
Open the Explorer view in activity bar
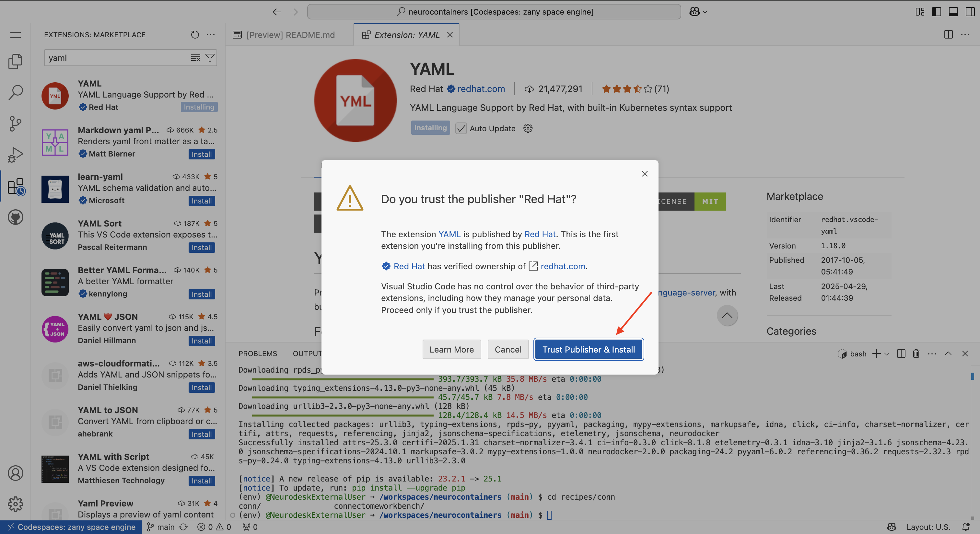point(15,61)
